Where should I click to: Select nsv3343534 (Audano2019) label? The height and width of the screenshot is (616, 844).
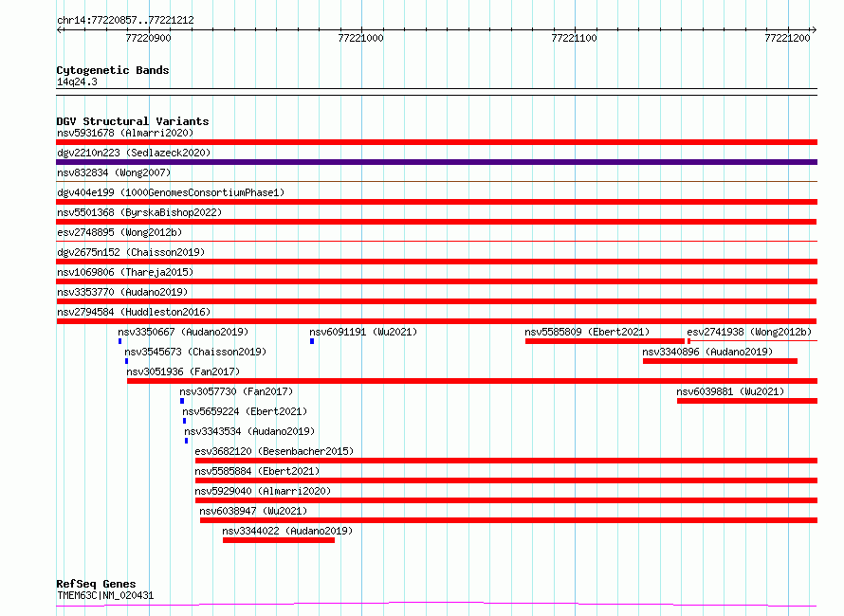[249, 431]
